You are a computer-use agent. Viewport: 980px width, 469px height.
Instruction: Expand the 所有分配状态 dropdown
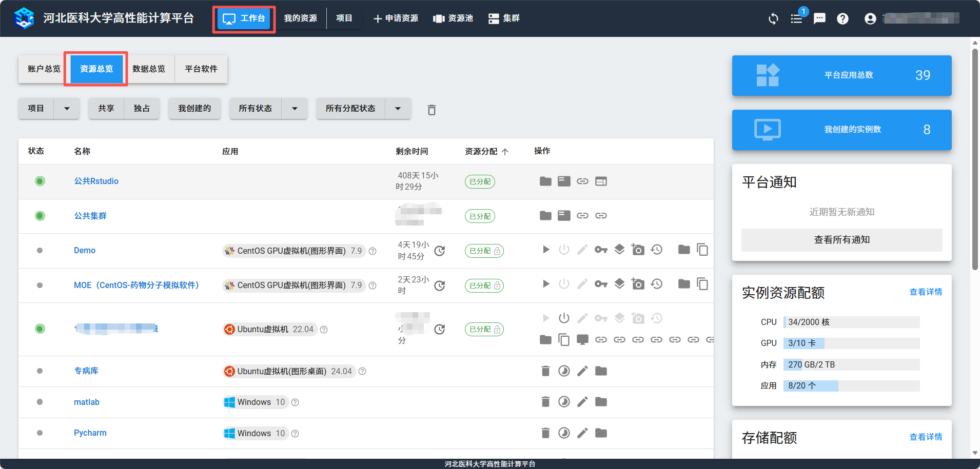(x=398, y=109)
